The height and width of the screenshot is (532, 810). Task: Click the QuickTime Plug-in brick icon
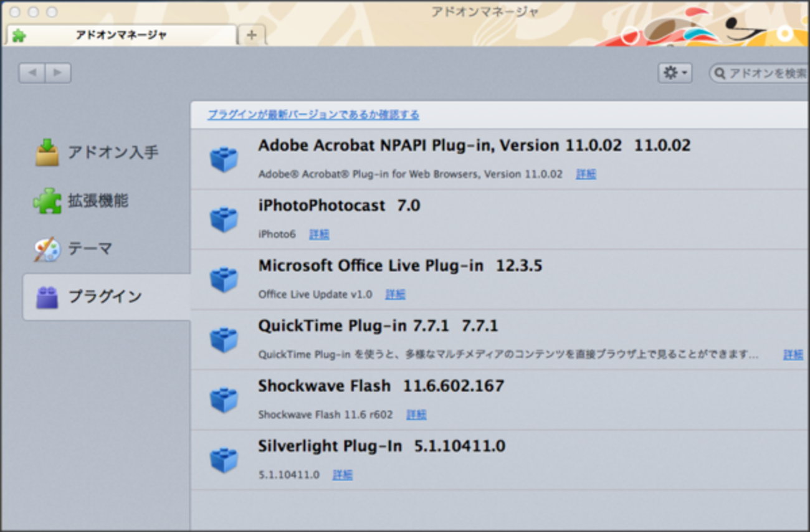point(224,340)
